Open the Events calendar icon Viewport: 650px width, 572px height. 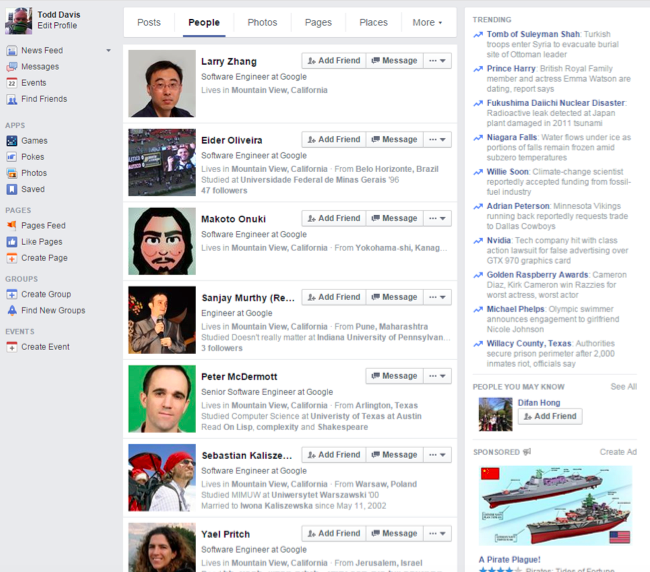(x=12, y=83)
